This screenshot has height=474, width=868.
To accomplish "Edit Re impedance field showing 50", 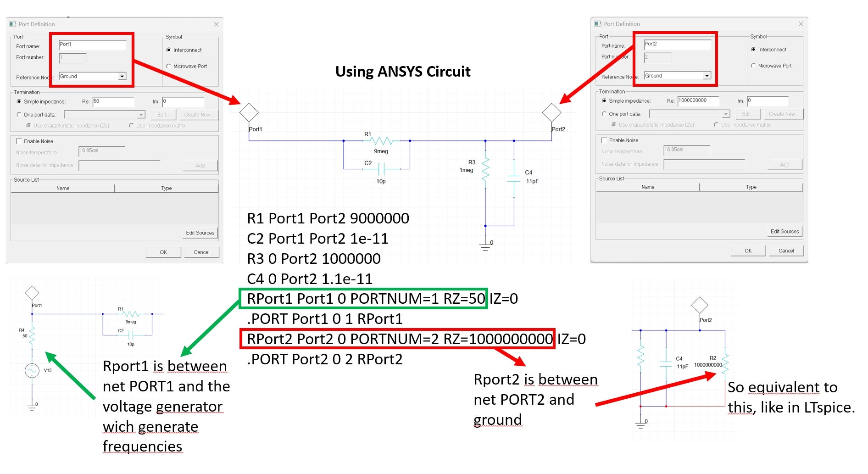I will [113, 101].
